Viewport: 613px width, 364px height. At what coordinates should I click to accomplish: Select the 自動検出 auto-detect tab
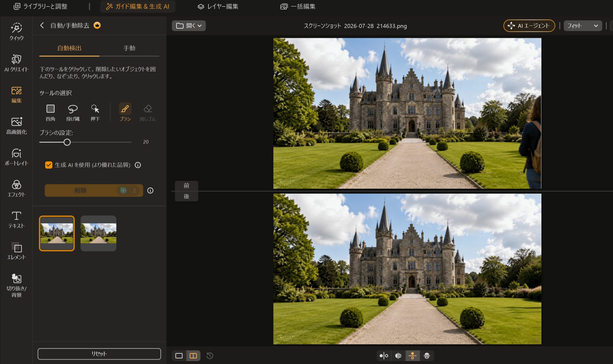point(69,48)
